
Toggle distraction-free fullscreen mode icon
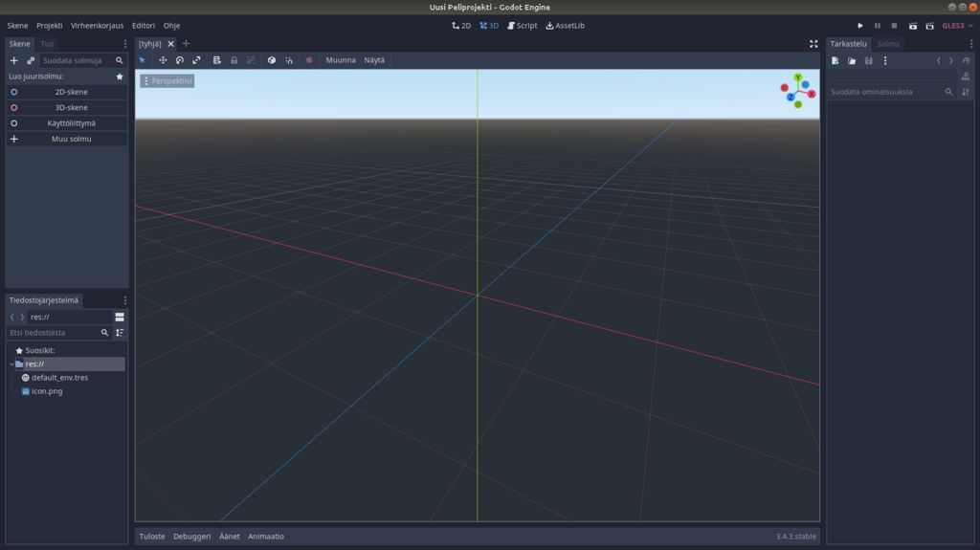[813, 44]
